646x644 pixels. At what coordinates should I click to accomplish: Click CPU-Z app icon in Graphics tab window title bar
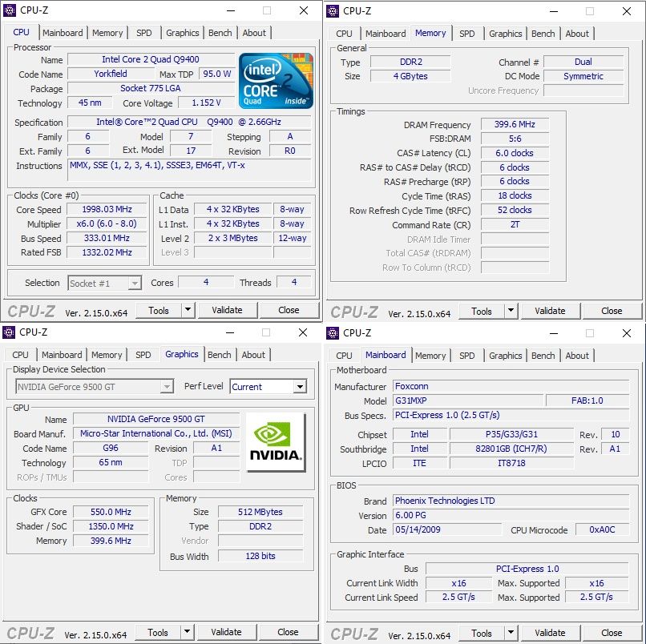coord(9,332)
